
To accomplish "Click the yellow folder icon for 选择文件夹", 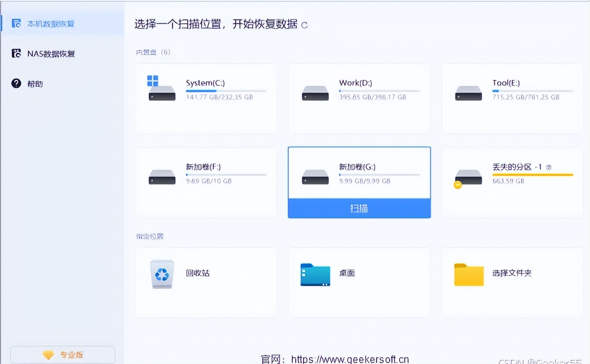I will pos(468,273).
